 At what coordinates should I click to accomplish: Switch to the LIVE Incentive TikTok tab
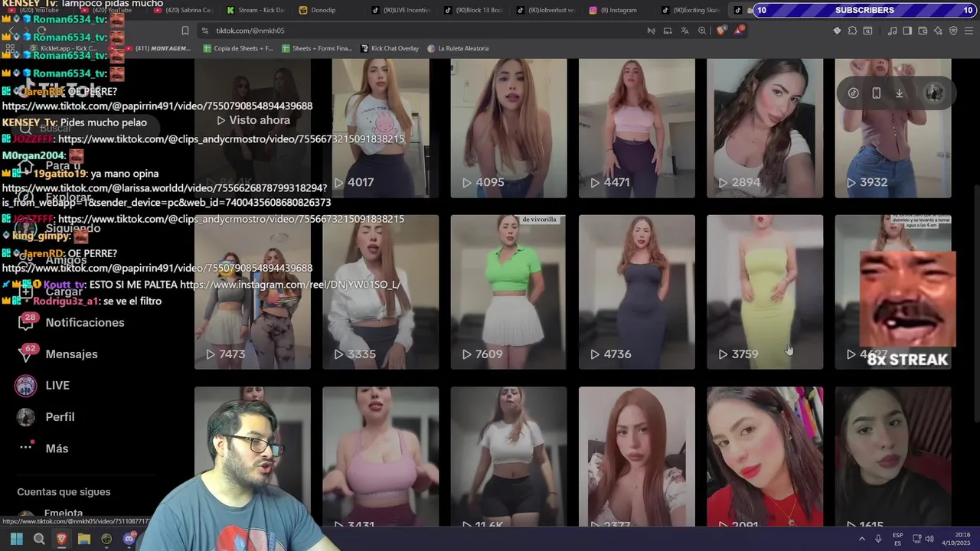(x=400, y=10)
